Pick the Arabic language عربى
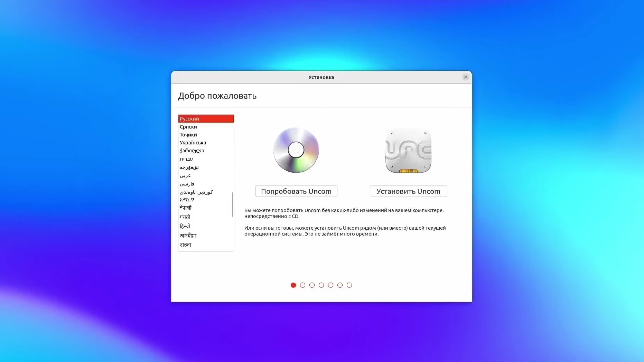This screenshot has width=644, height=362. [x=206, y=175]
